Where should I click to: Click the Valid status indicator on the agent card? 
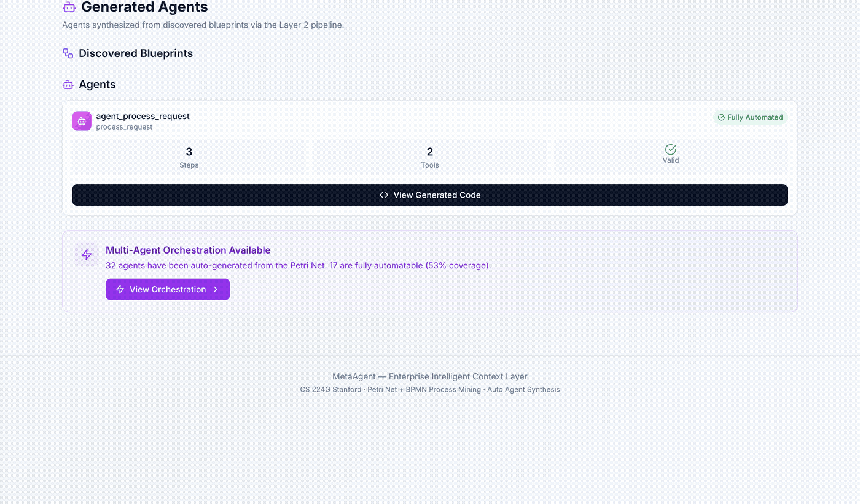[x=670, y=156]
